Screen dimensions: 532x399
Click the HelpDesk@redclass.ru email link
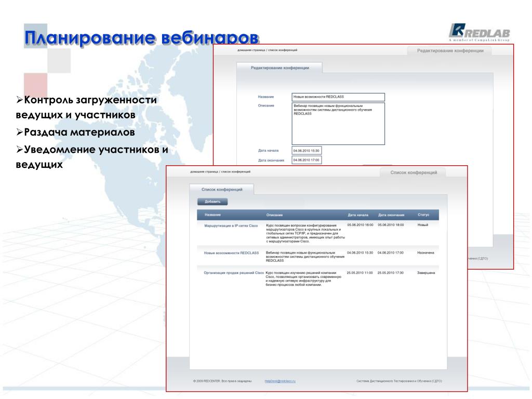click(280, 381)
